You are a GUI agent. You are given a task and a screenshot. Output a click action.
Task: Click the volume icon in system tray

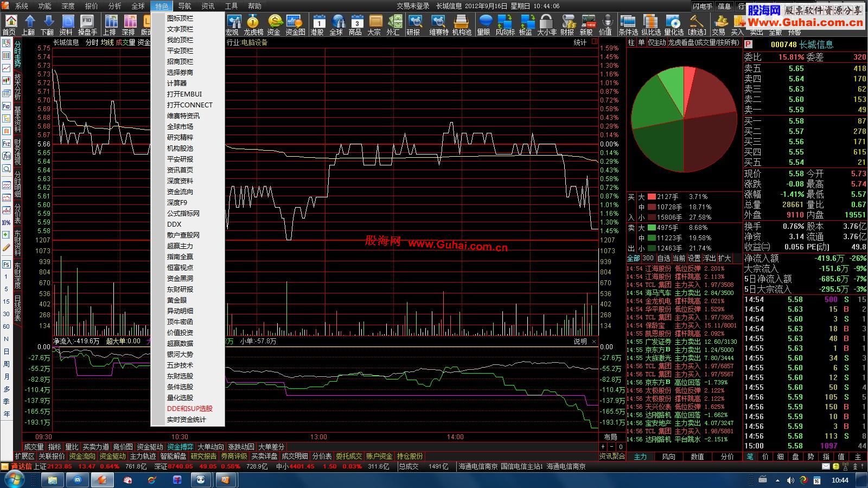(x=790, y=480)
